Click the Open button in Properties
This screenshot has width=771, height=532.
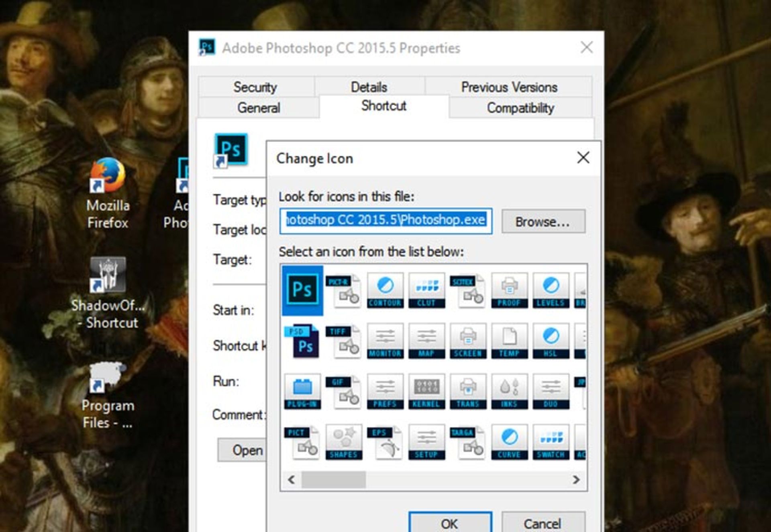pos(242,450)
